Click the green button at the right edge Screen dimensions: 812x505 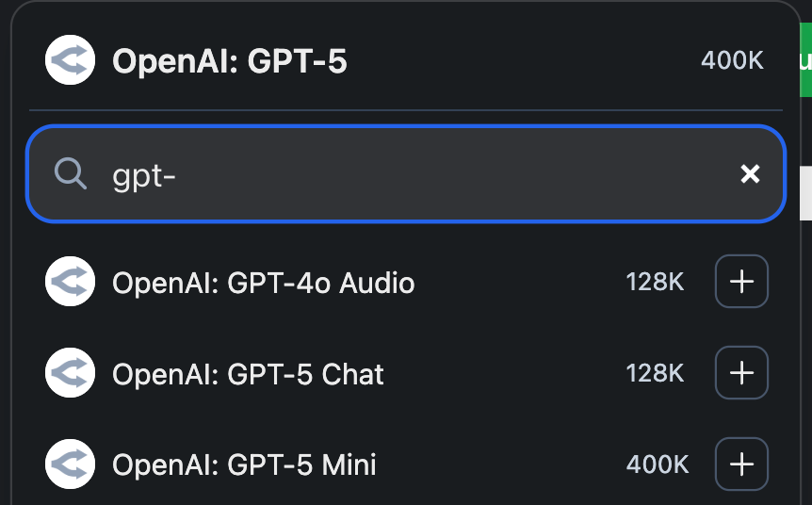[x=805, y=59]
